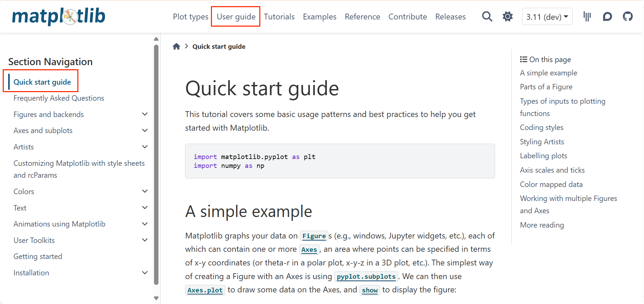
Task: Open Getting started sidebar link
Action: point(38,256)
